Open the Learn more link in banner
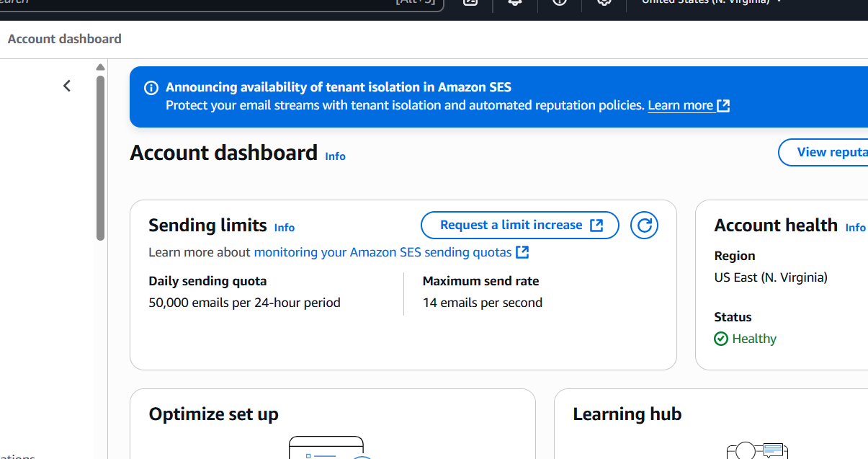This screenshot has height=459, width=868. click(x=689, y=105)
